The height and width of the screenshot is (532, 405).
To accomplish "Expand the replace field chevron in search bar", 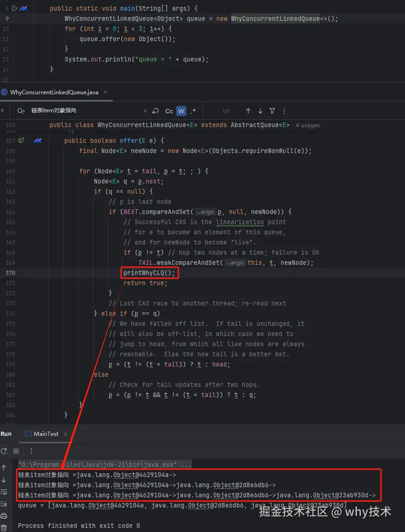I will coord(2,110).
